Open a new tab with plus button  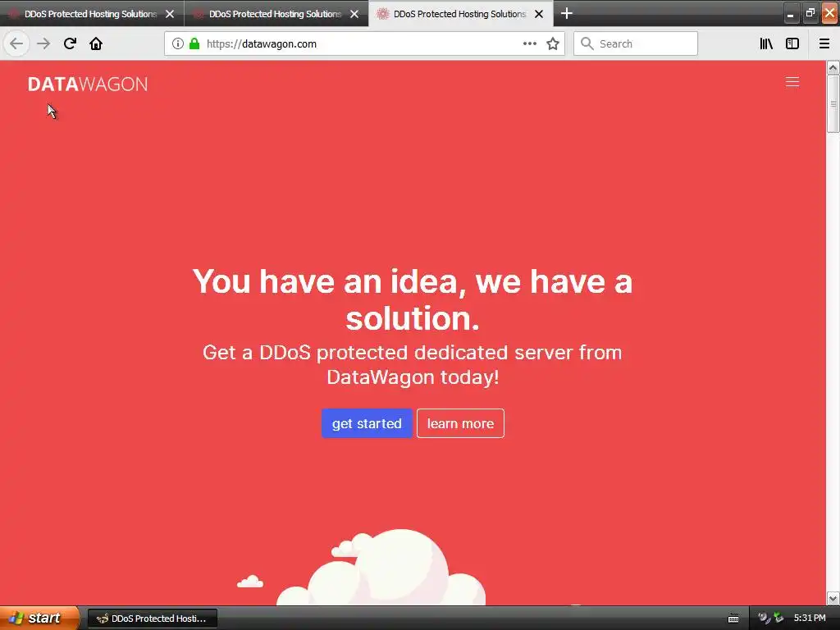(567, 13)
